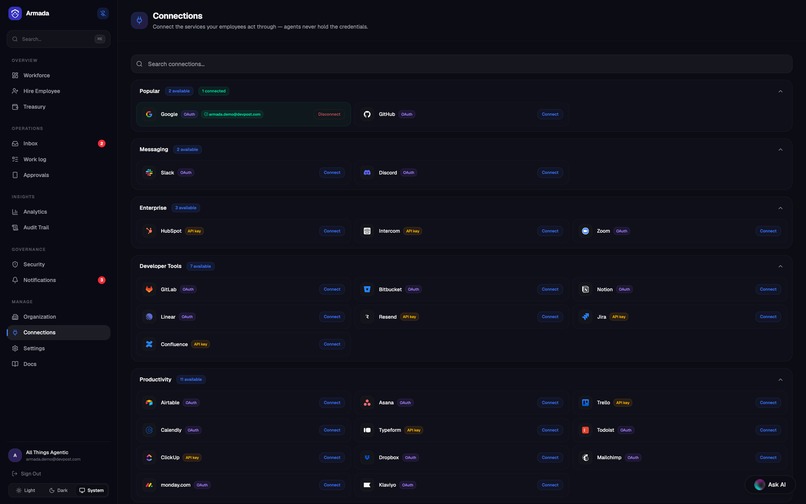Go to Security settings
Image resolution: width=806 pixels, height=504 pixels.
coord(59,264)
